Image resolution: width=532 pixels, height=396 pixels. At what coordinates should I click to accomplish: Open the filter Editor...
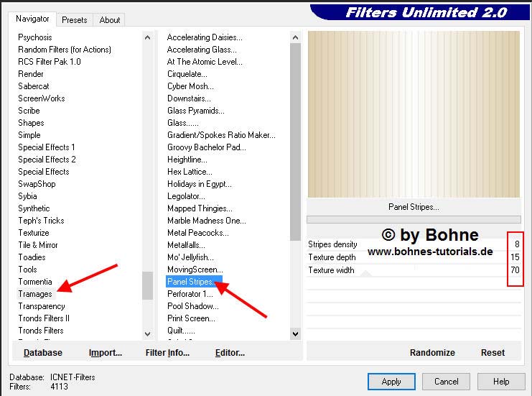coord(230,353)
